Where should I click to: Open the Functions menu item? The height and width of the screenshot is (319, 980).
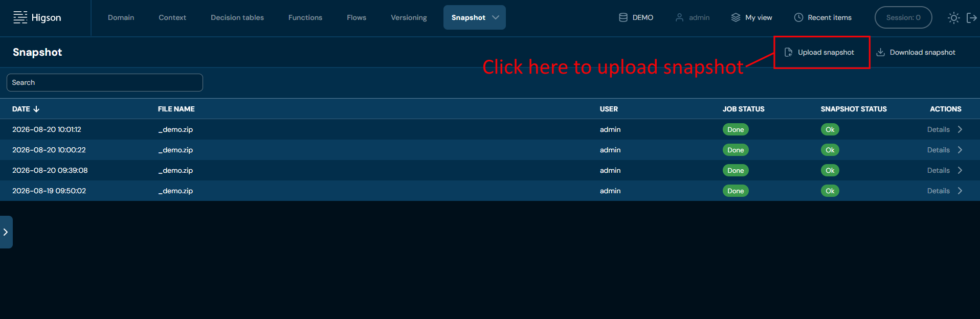click(x=305, y=17)
